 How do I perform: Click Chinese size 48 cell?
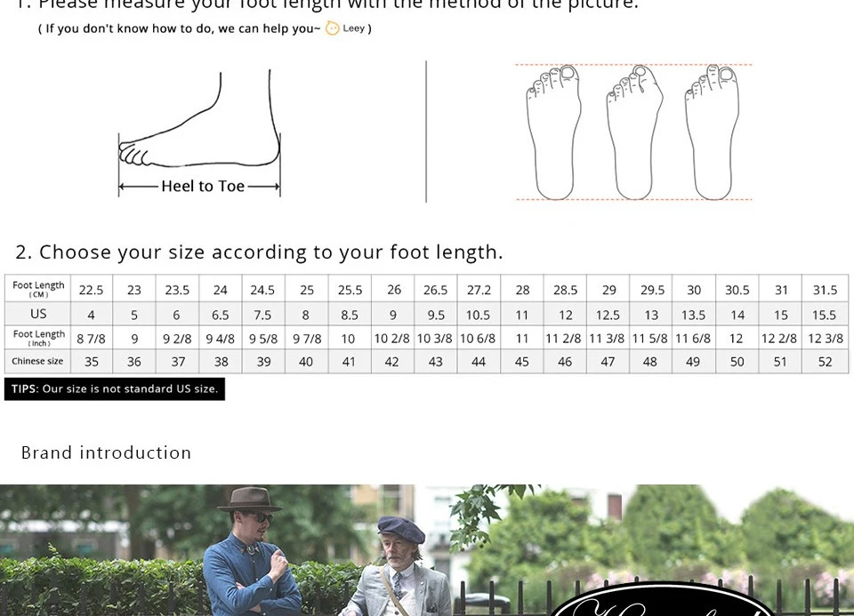pos(649,362)
